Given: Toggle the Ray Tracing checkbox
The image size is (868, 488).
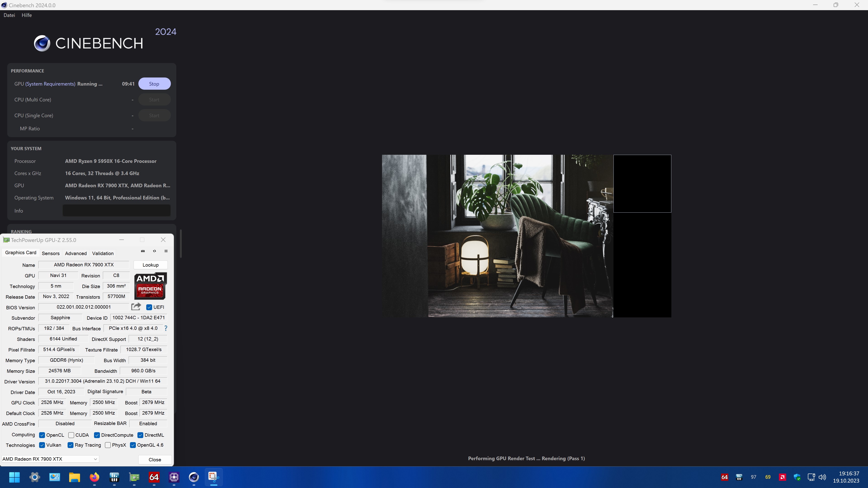Looking at the screenshot, I should (71, 445).
